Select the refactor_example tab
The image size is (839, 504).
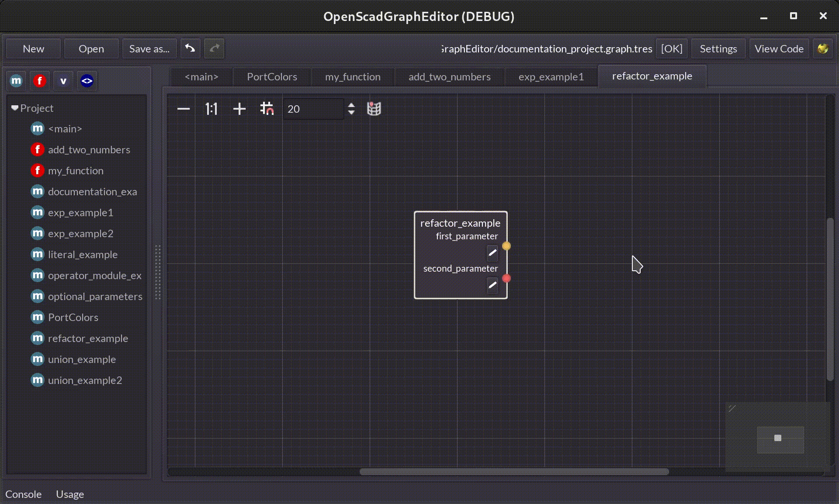pos(652,76)
